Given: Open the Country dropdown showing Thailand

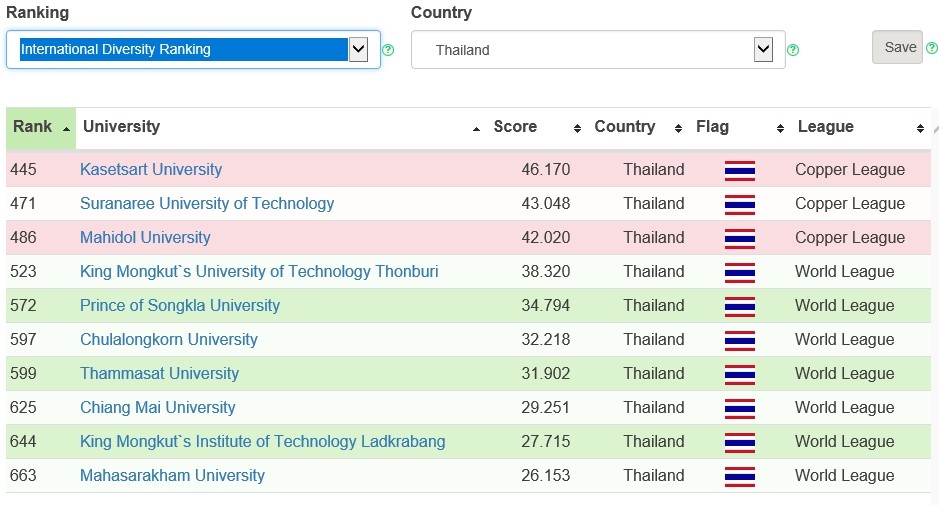Looking at the screenshot, I should (x=598, y=50).
